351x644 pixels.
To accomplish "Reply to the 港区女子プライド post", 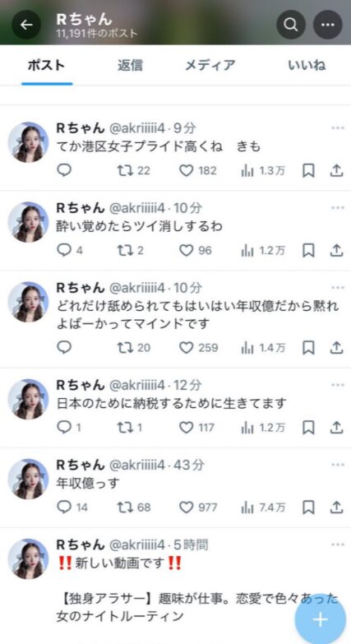I will tap(64, 170).
